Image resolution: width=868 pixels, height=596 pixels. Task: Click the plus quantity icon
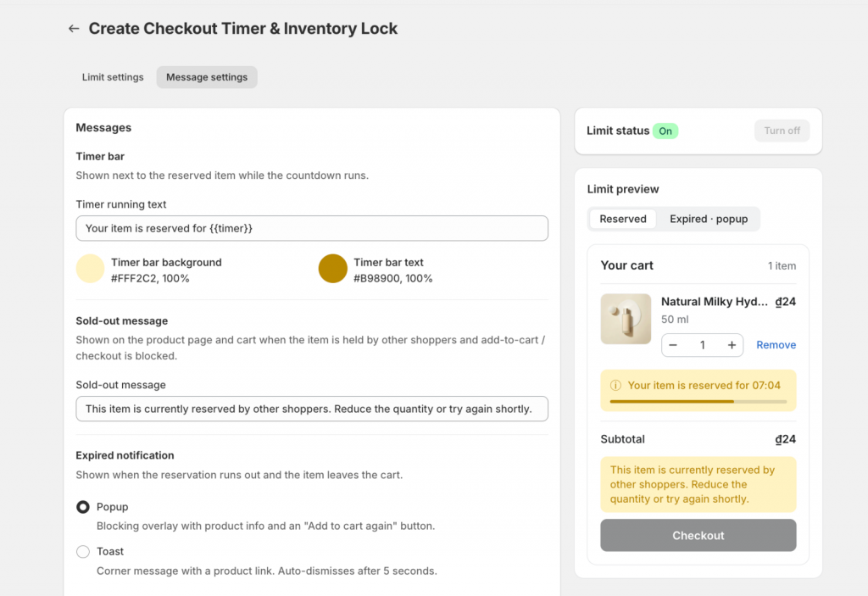(x=732, y=345)
